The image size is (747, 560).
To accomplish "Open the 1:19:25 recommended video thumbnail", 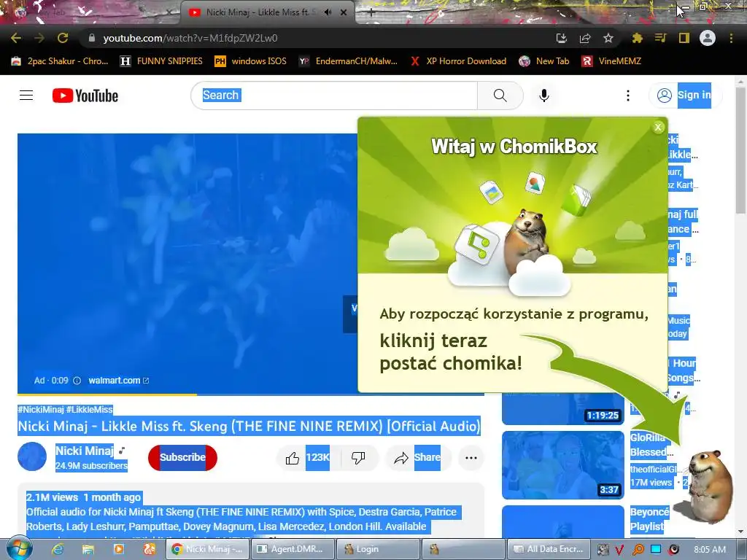I will [563, 408].
